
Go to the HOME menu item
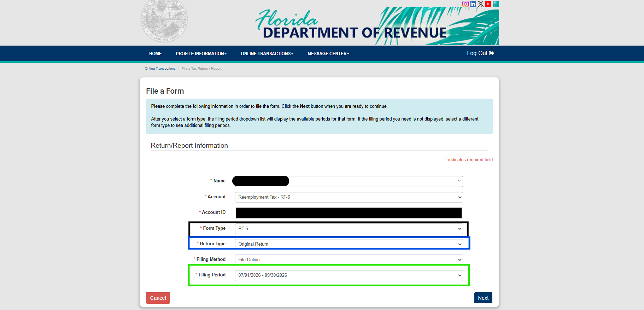[x=155, y=54]
